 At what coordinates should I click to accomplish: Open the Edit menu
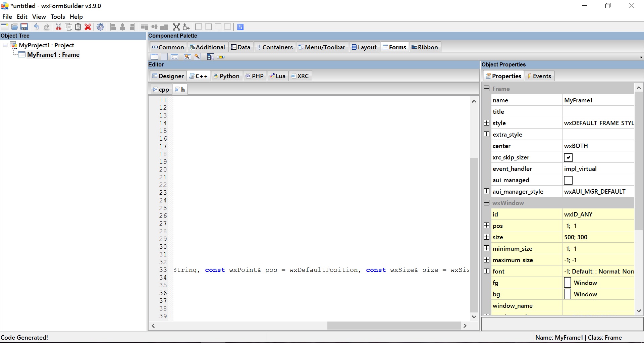pos(22,16)
